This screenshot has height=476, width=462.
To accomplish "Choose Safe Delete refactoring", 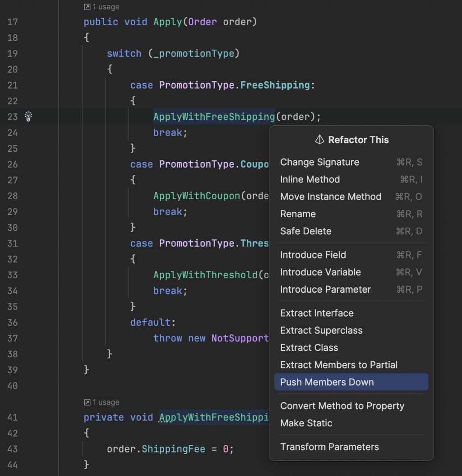I will click(305, 231).
